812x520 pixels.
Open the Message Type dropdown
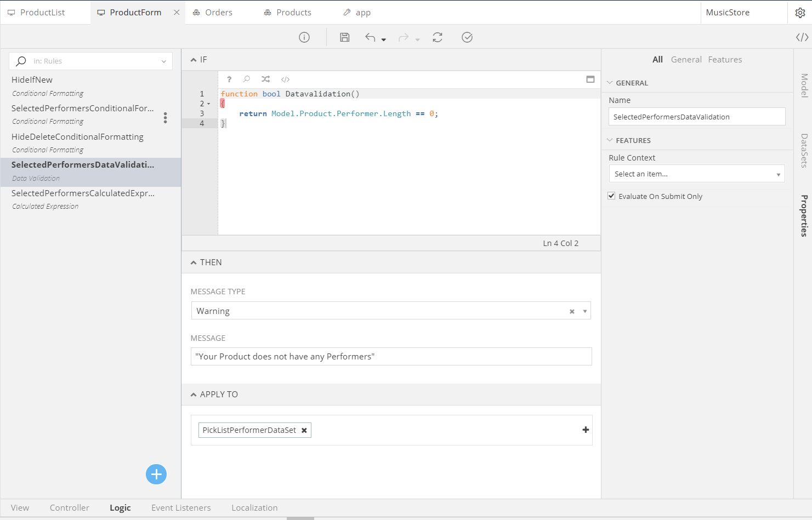click(x=384, y=311)
